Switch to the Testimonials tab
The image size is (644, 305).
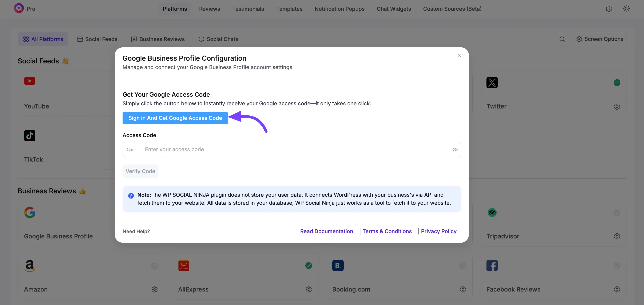pos(248,9)
